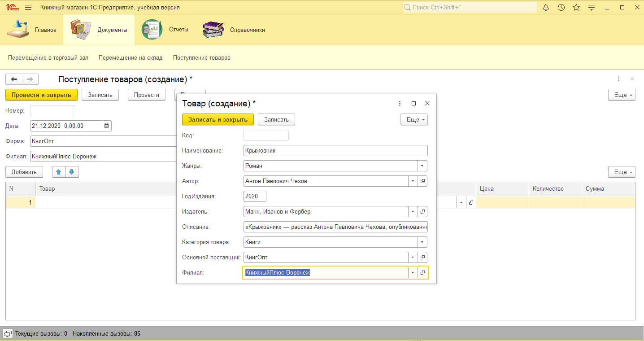Click the Цена column header
The width and height of the screenshot is (644, 341).
pos(502,189)
